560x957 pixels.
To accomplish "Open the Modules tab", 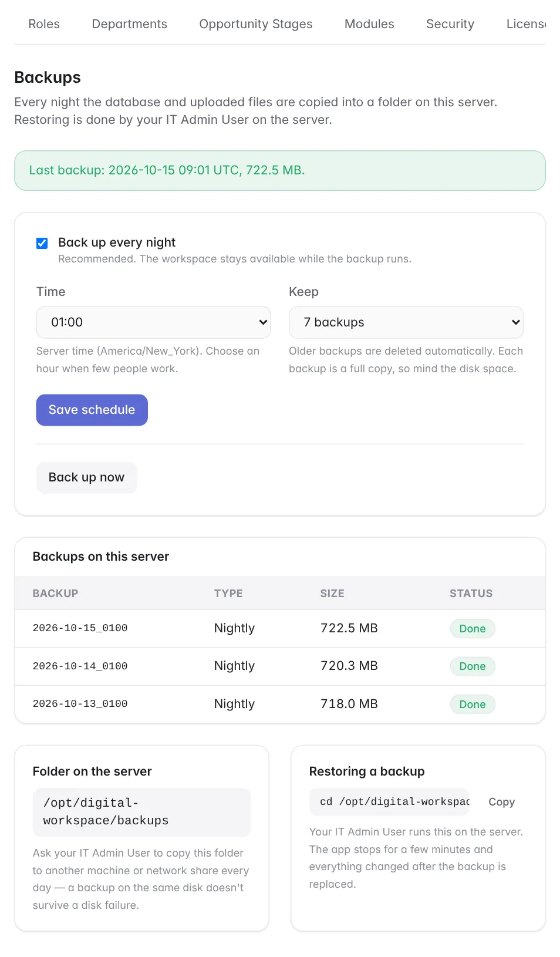I will point(369,24).
